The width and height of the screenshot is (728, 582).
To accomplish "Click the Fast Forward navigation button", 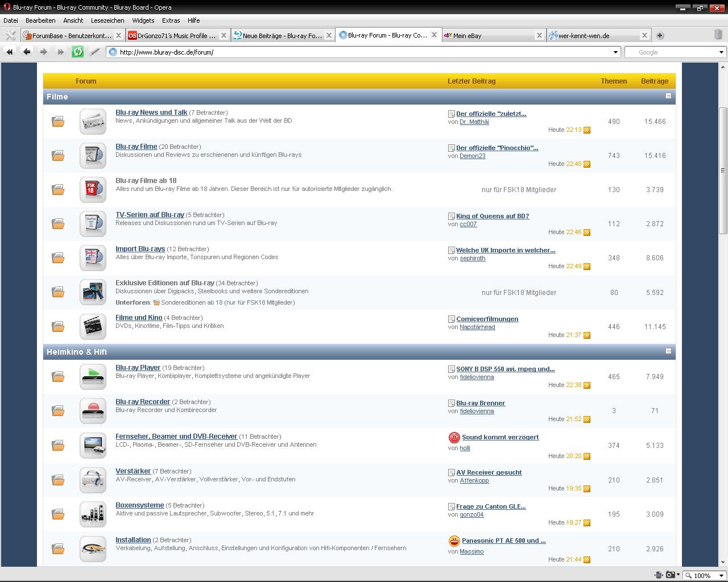I will pos(60,52).
